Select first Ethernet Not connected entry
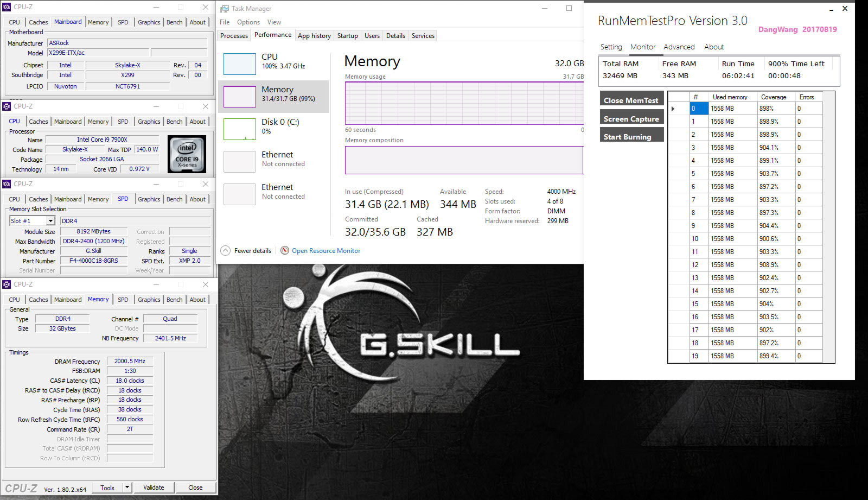Screen dimensions: 868x500 (x=273, y=161)
